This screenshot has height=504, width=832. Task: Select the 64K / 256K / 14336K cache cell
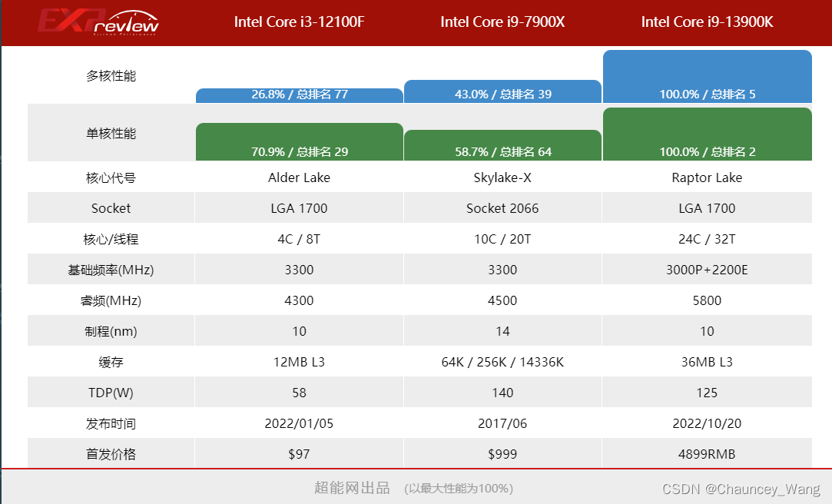point(502,363)
